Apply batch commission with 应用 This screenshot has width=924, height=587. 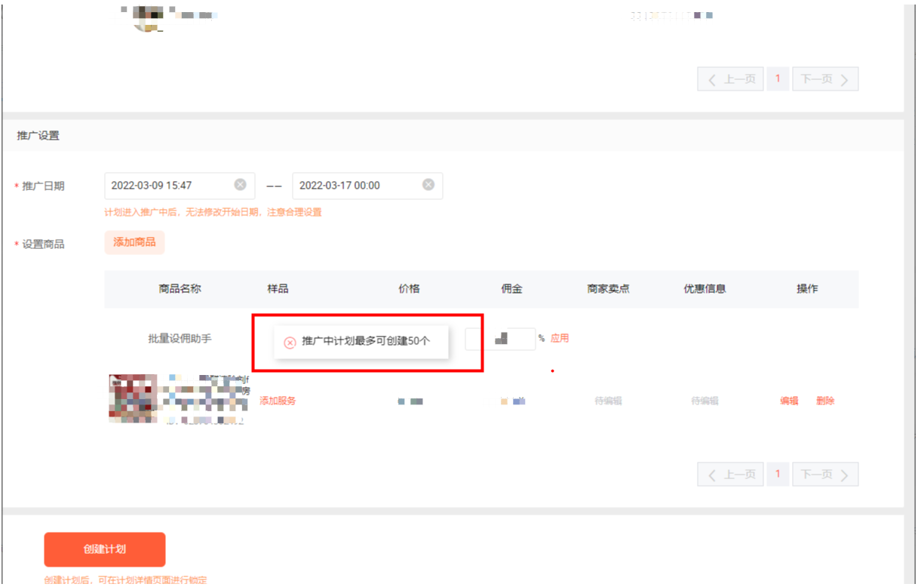(x=560, y=339)
